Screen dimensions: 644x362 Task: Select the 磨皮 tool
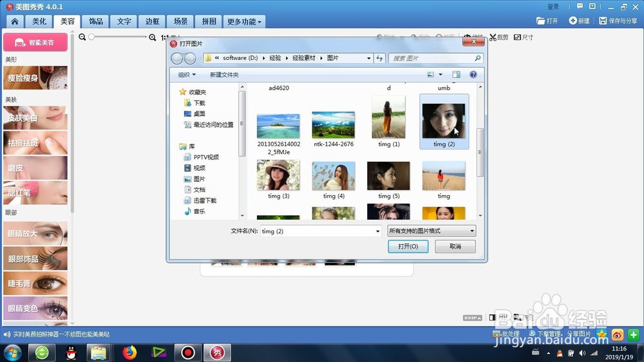click(x=35, y=167)
